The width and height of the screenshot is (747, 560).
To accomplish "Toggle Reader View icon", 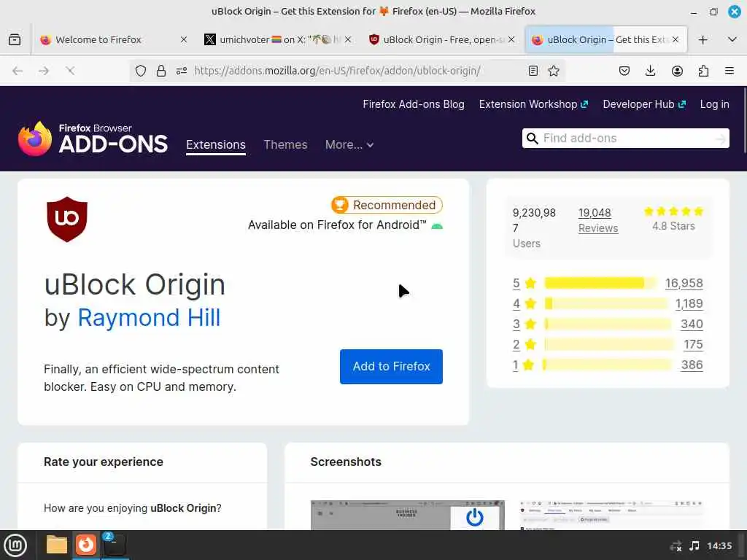I will tap(533, 71).
